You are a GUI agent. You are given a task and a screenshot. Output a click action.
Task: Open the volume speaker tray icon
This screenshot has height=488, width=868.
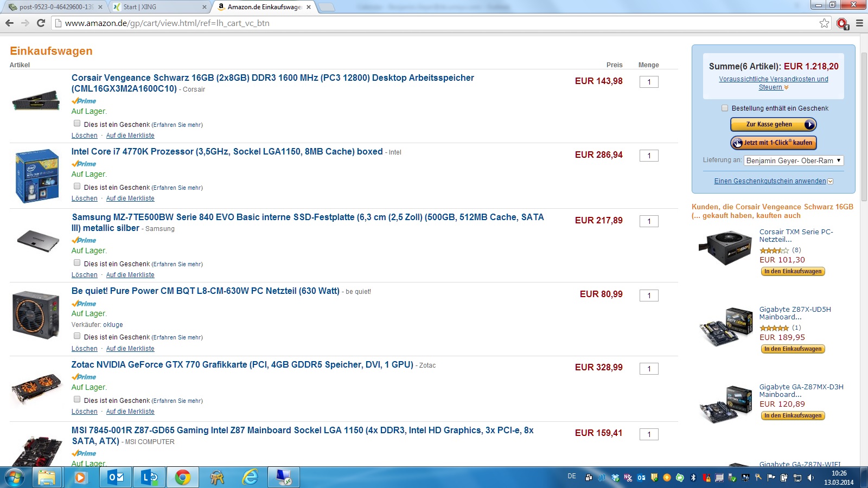(810, 478)
